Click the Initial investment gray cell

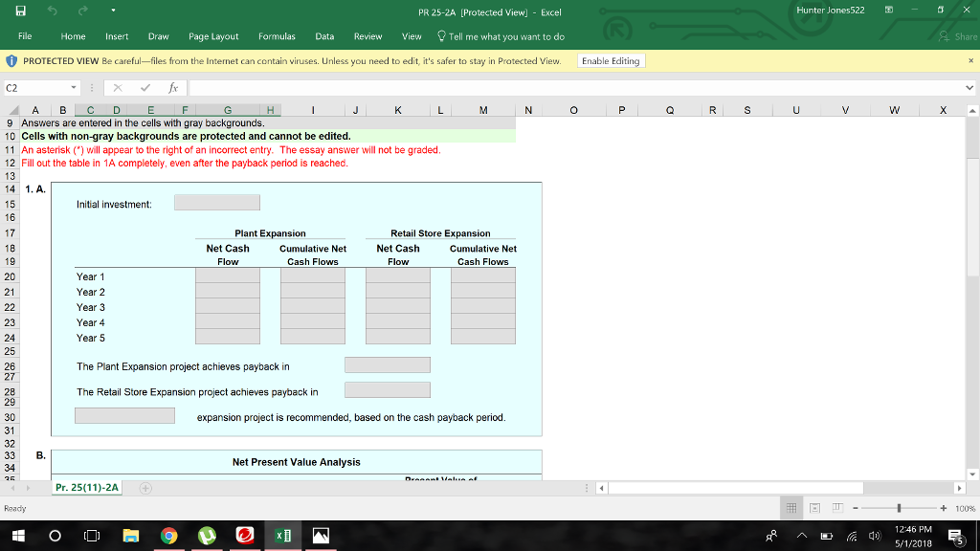pos(217,203)
